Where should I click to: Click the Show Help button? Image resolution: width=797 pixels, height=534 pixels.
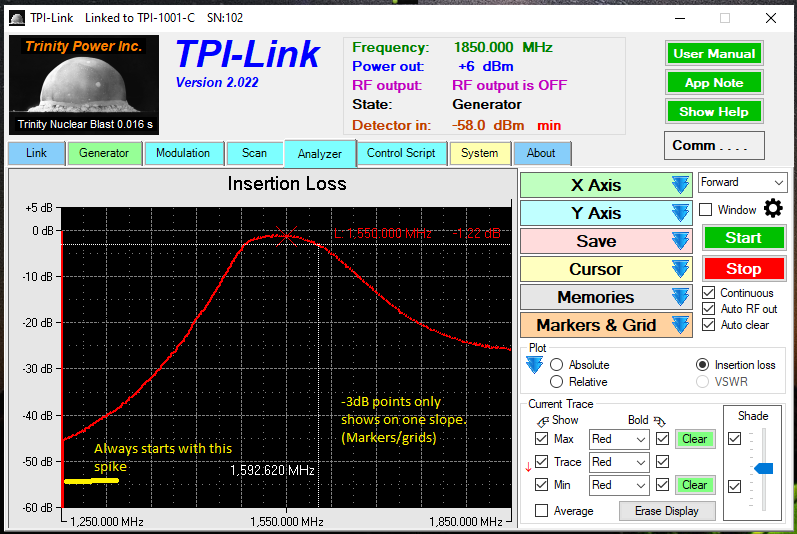714,112
